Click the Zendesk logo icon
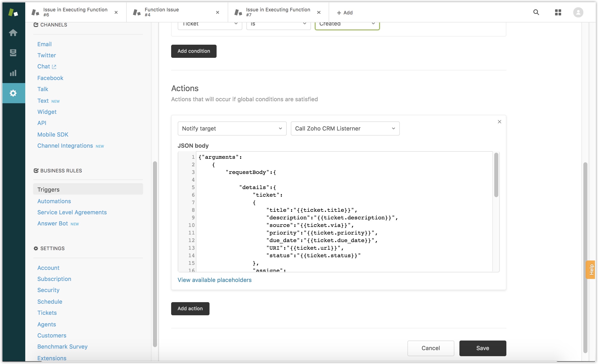This screenshot has height=364, width=598. [13, 12]
